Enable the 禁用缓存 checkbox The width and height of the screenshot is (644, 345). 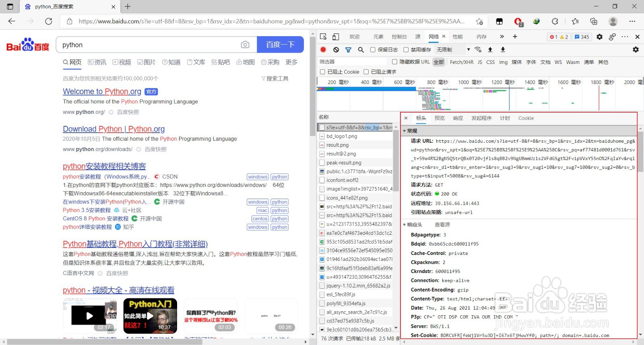(406, 50)
